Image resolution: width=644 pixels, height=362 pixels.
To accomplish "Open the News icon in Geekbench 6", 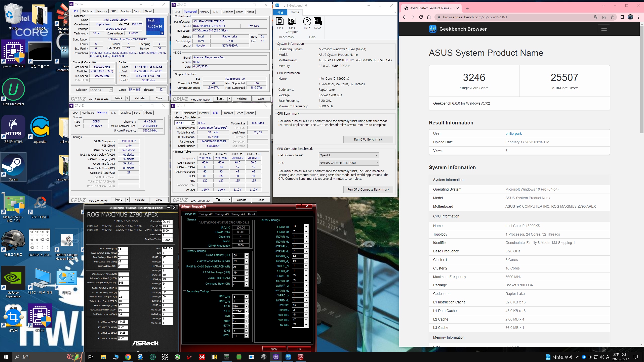I will 317,24.
